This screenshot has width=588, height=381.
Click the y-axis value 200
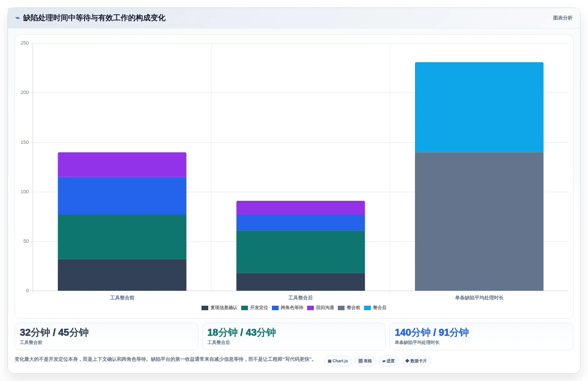[25, 93]
